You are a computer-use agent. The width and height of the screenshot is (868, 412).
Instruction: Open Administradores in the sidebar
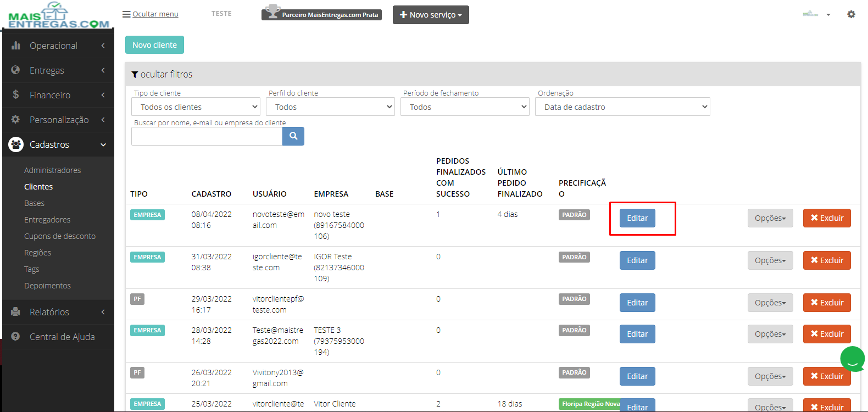52,170
